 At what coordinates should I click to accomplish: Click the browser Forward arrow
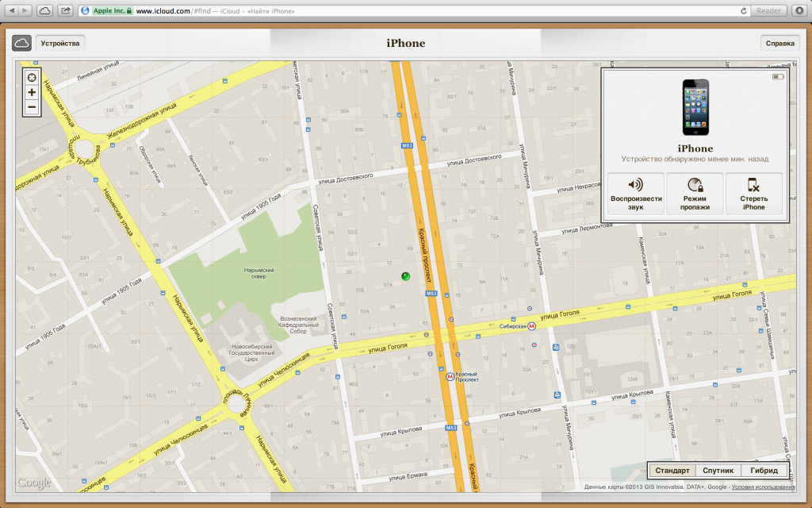pos(25,10)
